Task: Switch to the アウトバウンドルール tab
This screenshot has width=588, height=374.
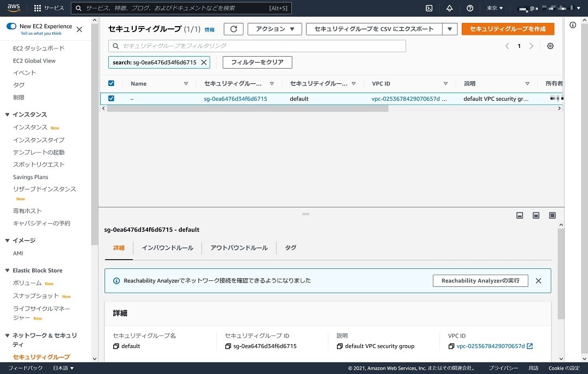Action: pos(239,248)
